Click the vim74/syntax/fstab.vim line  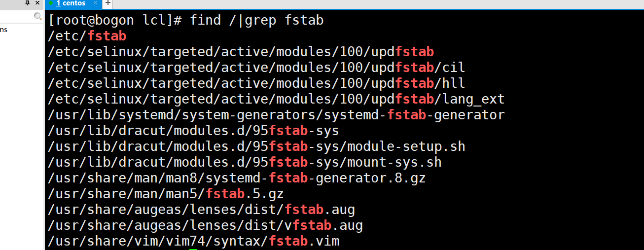pyautogui.click(x=194, y=242)
